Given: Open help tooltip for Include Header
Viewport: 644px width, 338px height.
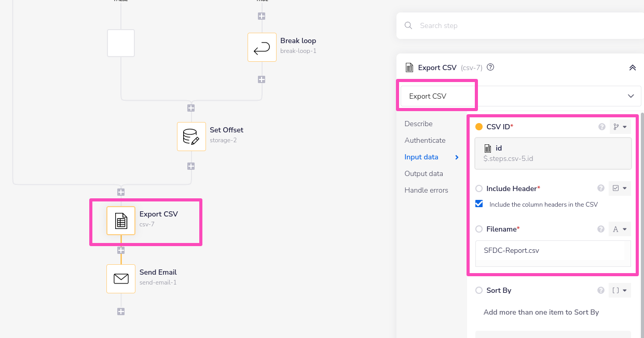Looking at the screenshot, I should click(x=601, y=188).
